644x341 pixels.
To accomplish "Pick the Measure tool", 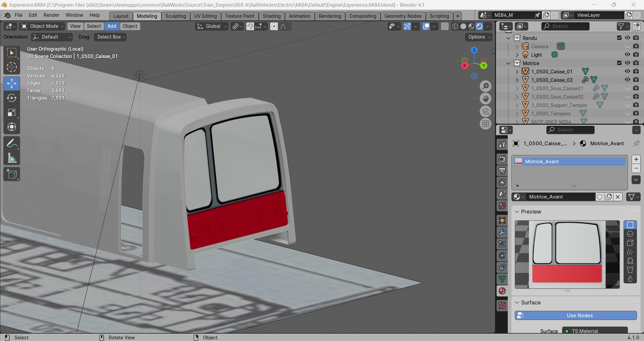I will pyautogui.click(x=12, y=158).
